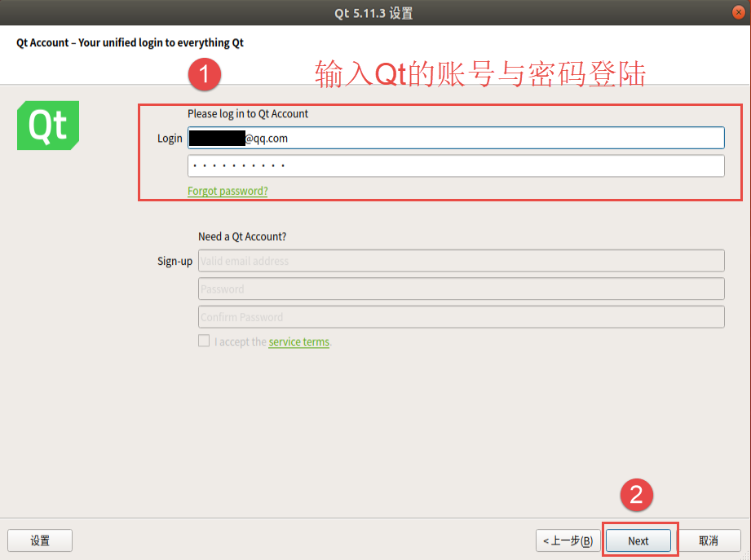Click the 设置 settings button
The height and width of the screenshot is (560, 751).
click(x=40, y=541)
